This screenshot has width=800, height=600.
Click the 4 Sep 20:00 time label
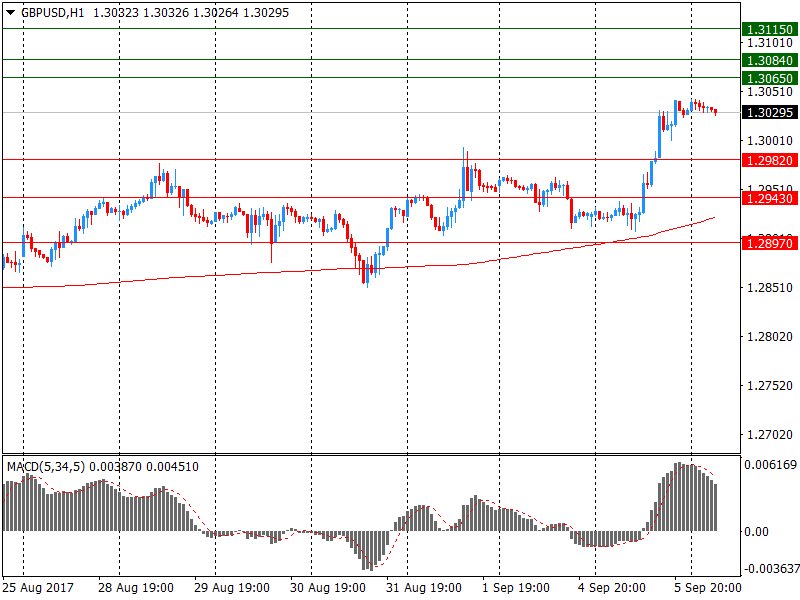(x=612, y=588)
